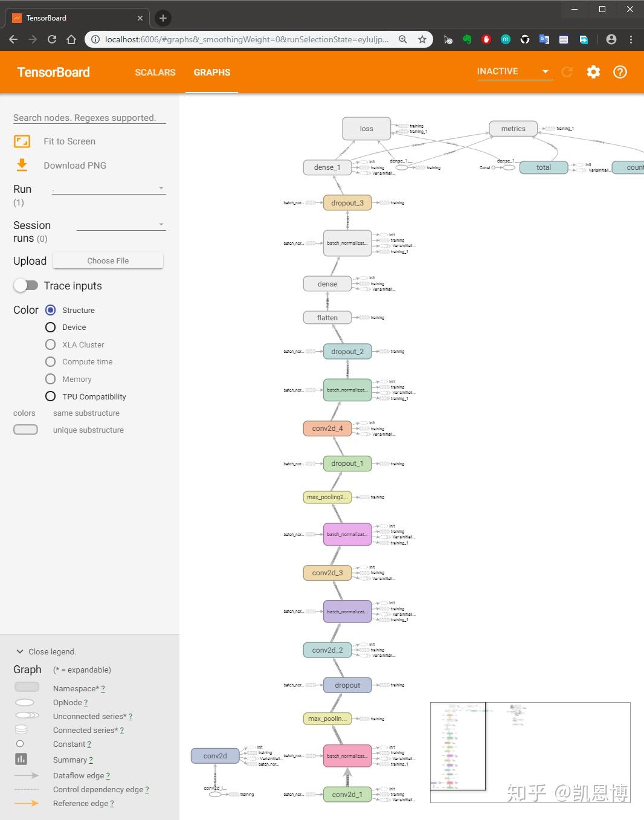Screen dimensions: 644x820
Task: Click the Namespace legend shape
Action: [27, 687]
